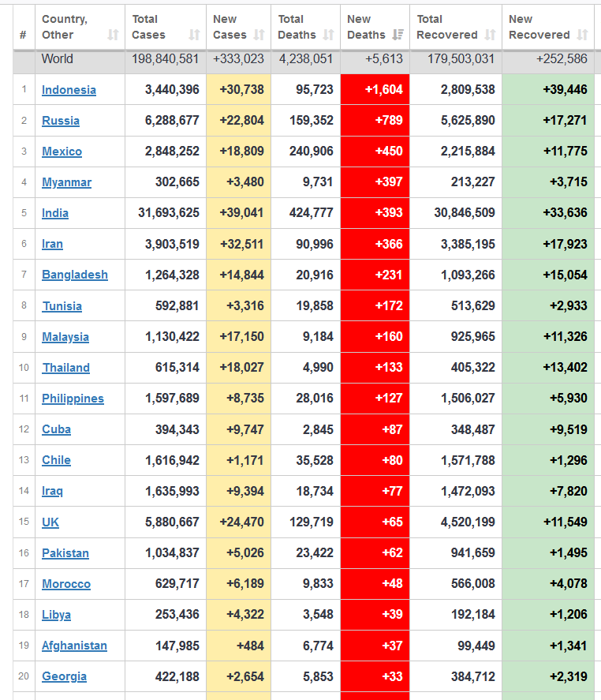
Task: Open the UK country link
Action: click(50, 522)
